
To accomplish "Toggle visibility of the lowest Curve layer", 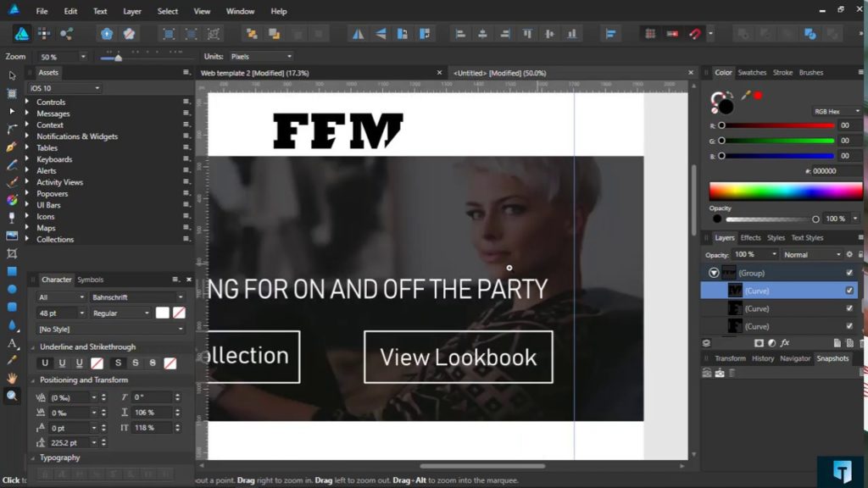I will (x=849, y=326).
